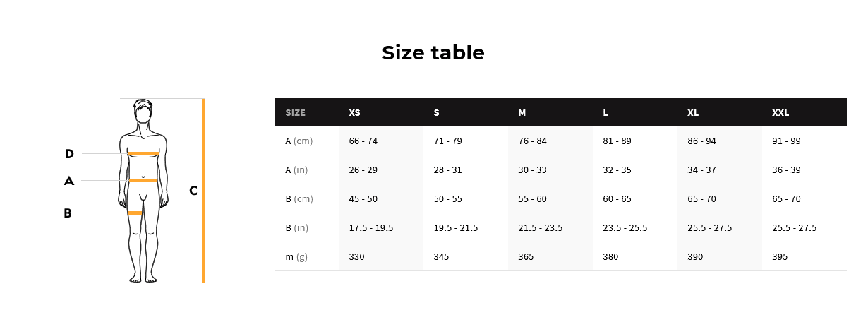This screenshot has height=327, width=868.
Task: Click the orange waist band on figure
Action: [x=143, y=181]
